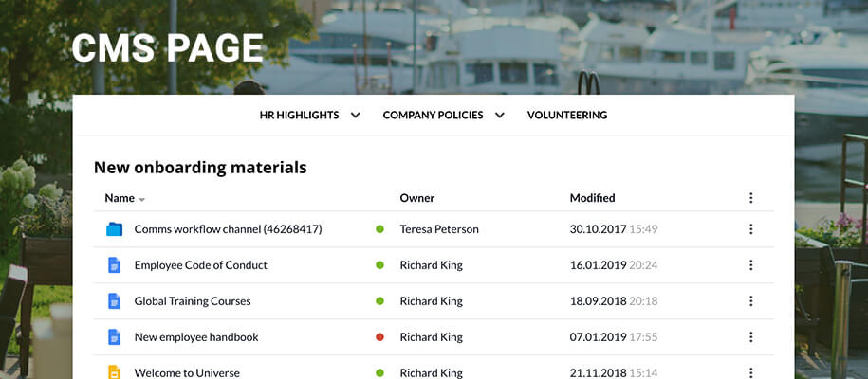Open more options for the Employee Code of Conduct row

750,265
